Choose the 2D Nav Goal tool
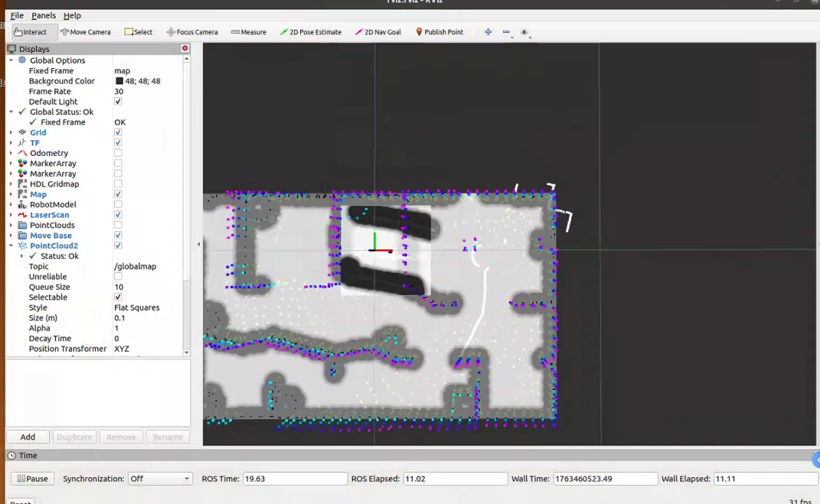This screenshot has height=504, width=820. coord(378,32)
